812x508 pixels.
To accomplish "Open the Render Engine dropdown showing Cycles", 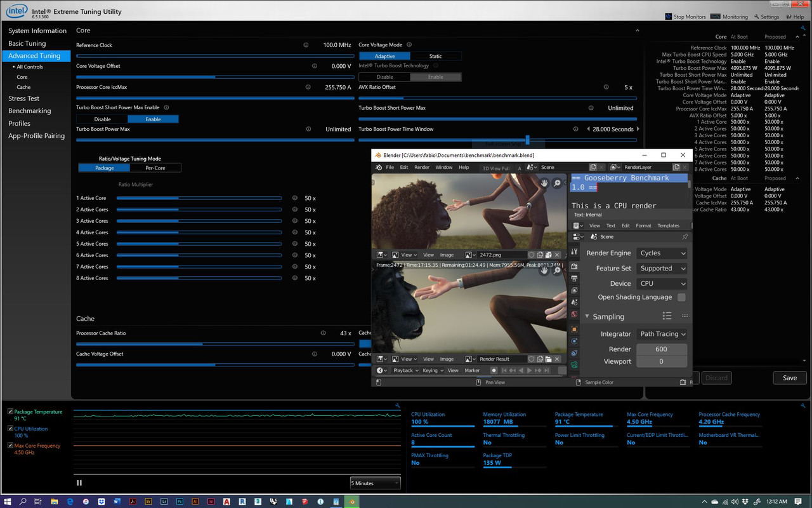I will pos(662,253).
